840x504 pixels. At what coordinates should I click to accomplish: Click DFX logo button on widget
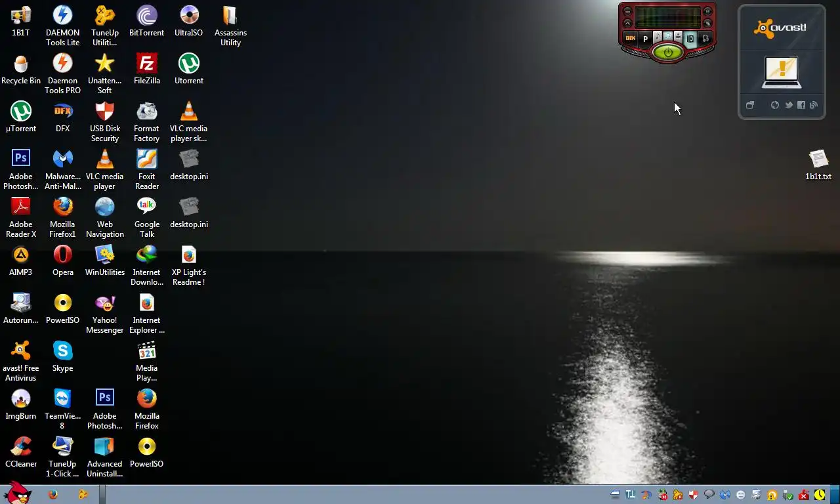click(631, 38)
